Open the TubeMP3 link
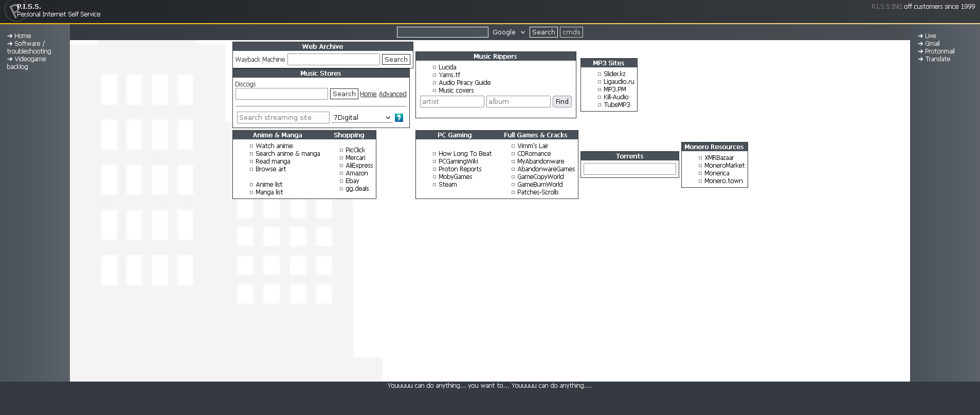 coord(616,105)
